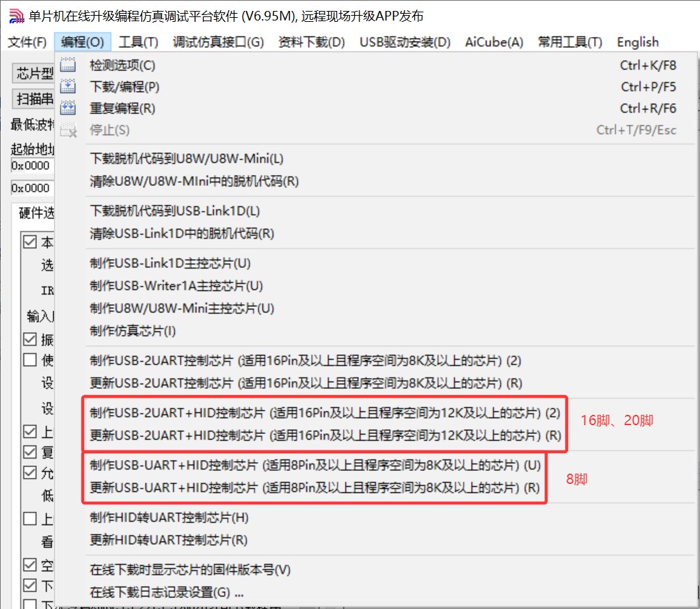The width and height of the screenshot is (700, 609).
Task: Choose 更新USB-2UART控制芯片 8K entry
Action: pos(376,383)
